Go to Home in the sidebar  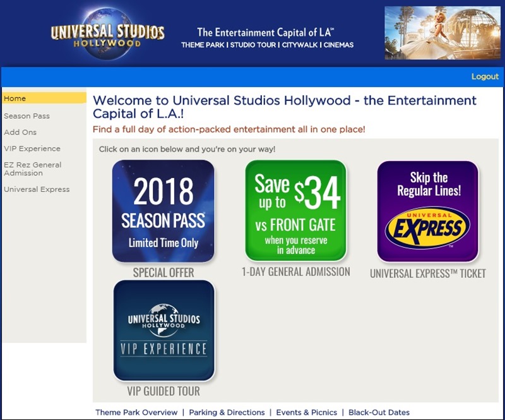coord(44,99)
